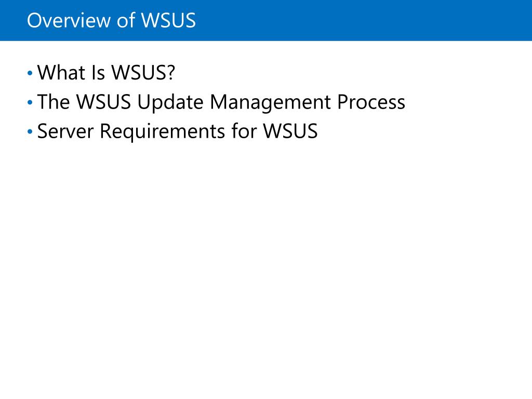Click the bullet dot before 'Server Requirements'
This screenshot has height=399, width=532.
coord(30,131)
